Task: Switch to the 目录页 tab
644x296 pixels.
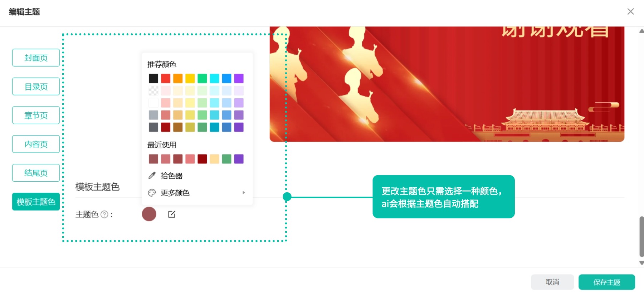Action: pos(36,87)
